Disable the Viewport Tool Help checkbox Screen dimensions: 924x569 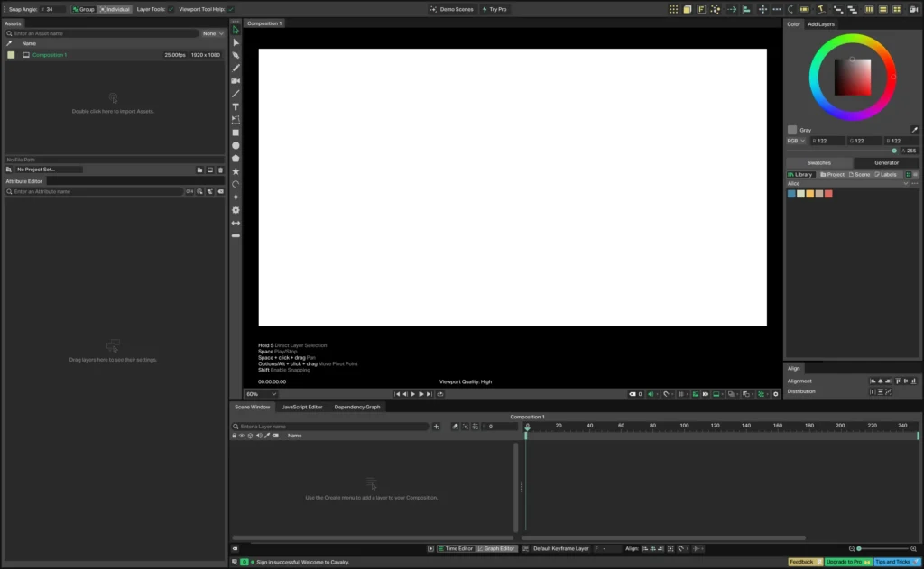point(230,9)
